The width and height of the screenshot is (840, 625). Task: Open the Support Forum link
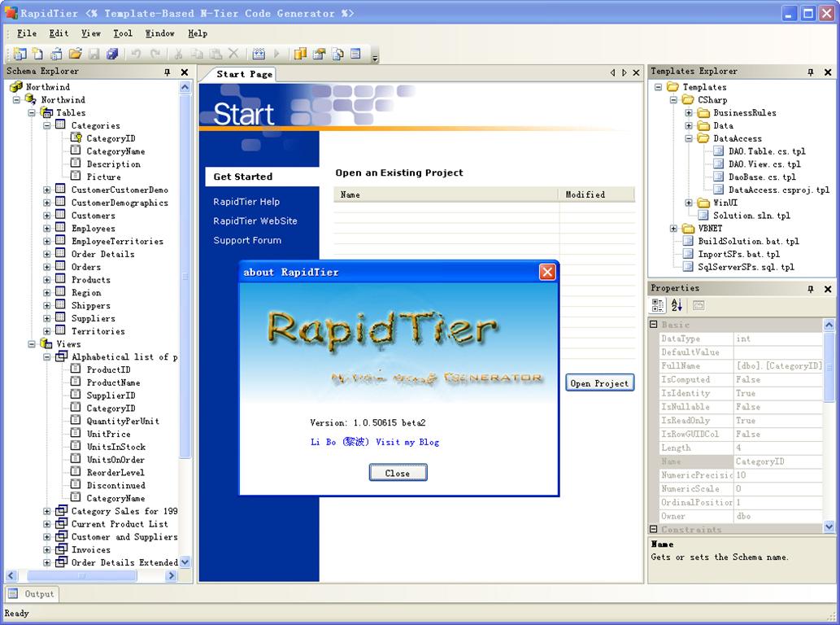click(247, 240)
